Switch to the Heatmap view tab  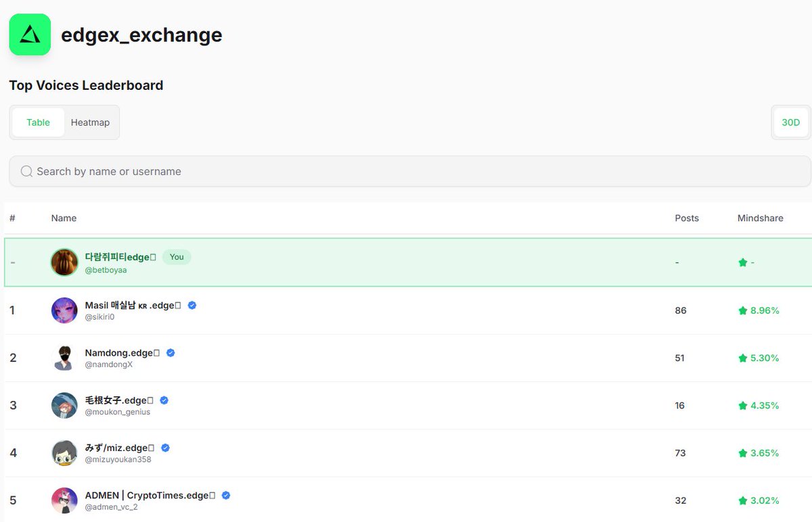coord(90,122)
